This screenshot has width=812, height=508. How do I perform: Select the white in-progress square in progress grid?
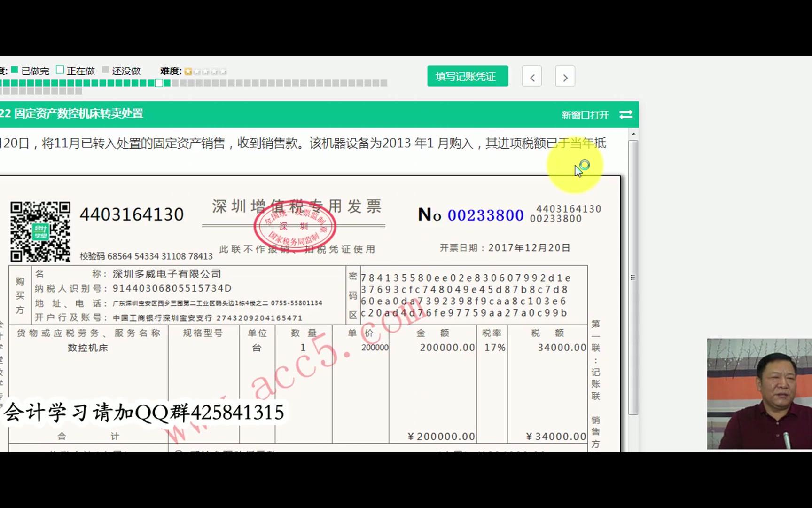tap(159, 83)
